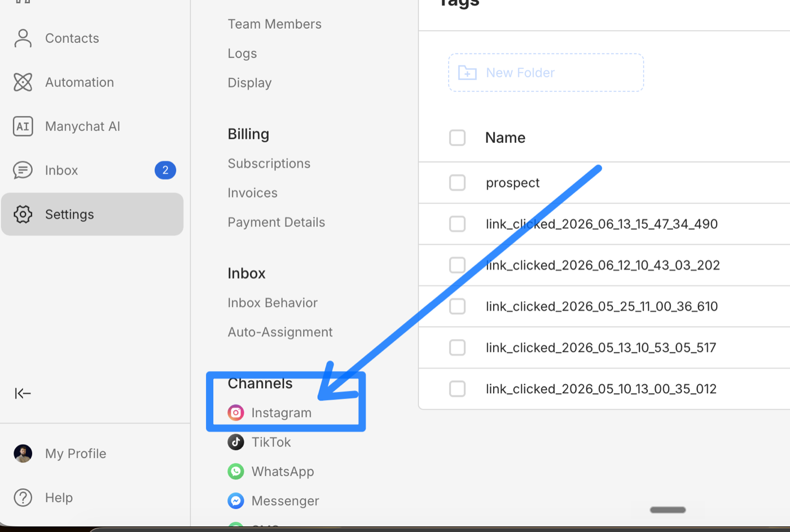Click tag link_clicked_2026_05_13_10_53_05_517
Viewport: 790px width, 532px height.
[x=601, y=348]
